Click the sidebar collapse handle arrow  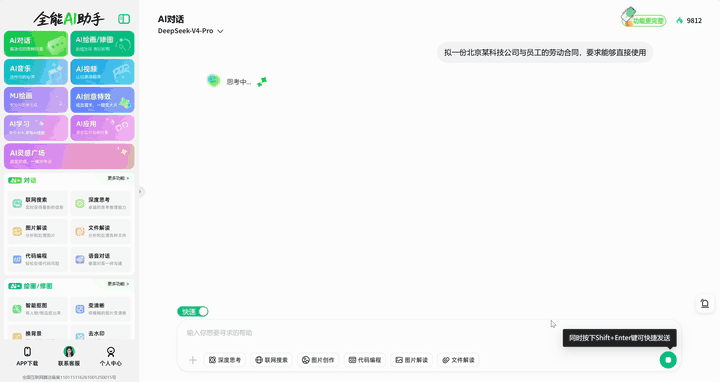141,191
